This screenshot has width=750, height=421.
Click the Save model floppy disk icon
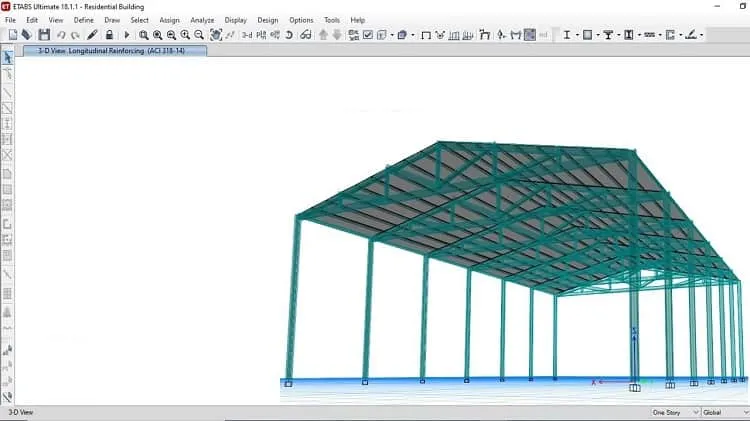coord(44,34)
